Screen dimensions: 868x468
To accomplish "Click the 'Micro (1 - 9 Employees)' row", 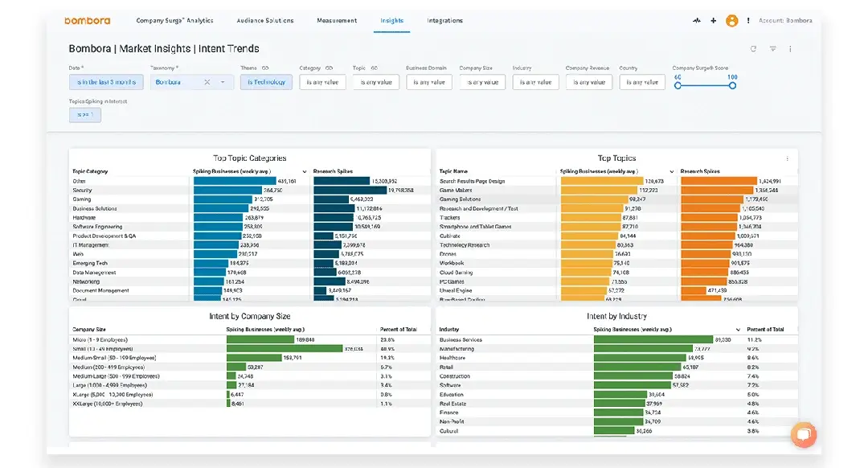I will [x=100, y=340].
